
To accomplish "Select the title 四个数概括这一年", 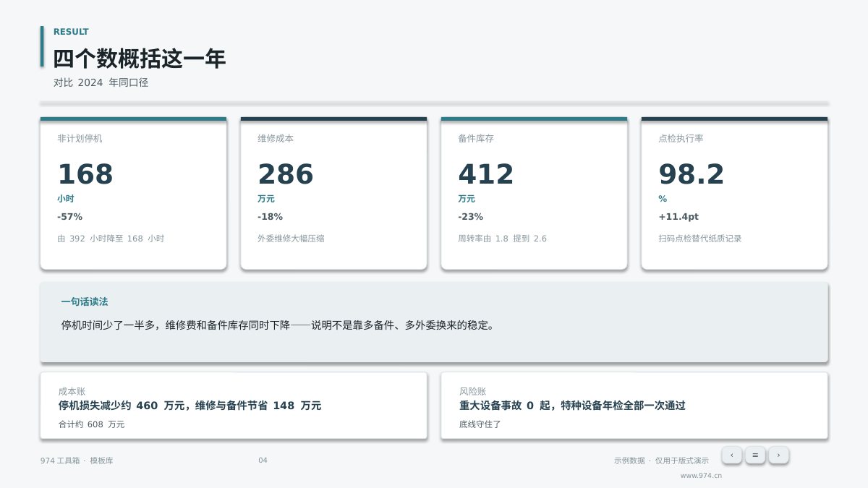I will pos(140,59).
